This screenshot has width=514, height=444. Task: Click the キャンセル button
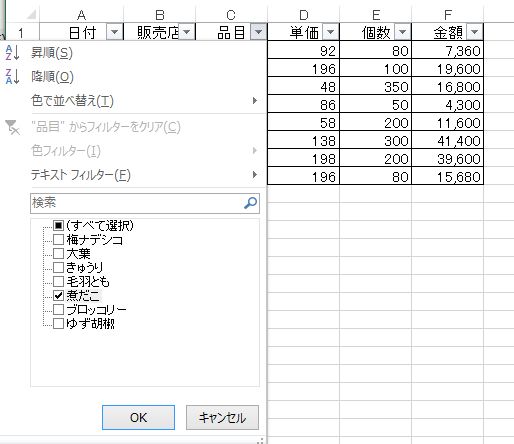click(x=222, y=417)
